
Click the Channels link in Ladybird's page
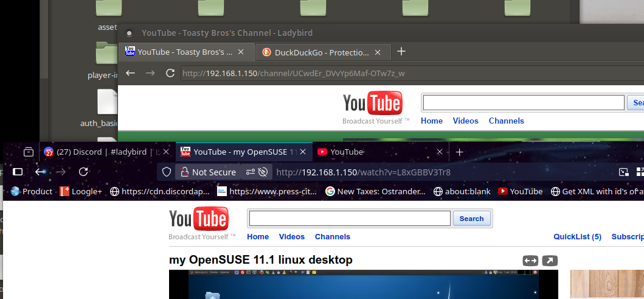click(506, 121)
